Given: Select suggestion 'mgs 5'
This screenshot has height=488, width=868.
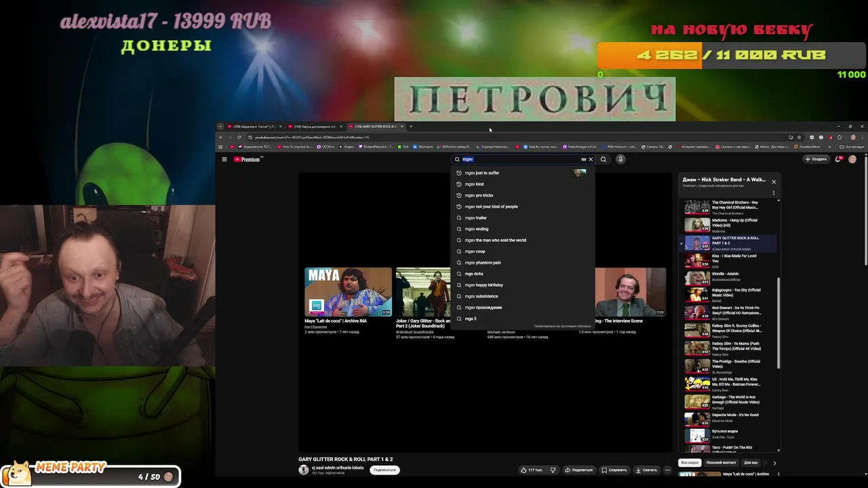Looking at the screenshot, I should (x=522, y=319).
